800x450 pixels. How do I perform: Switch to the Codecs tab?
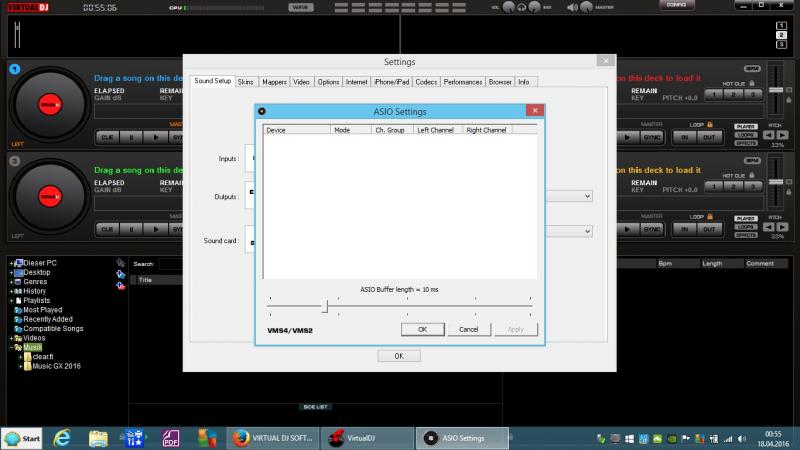click(426, 82)
